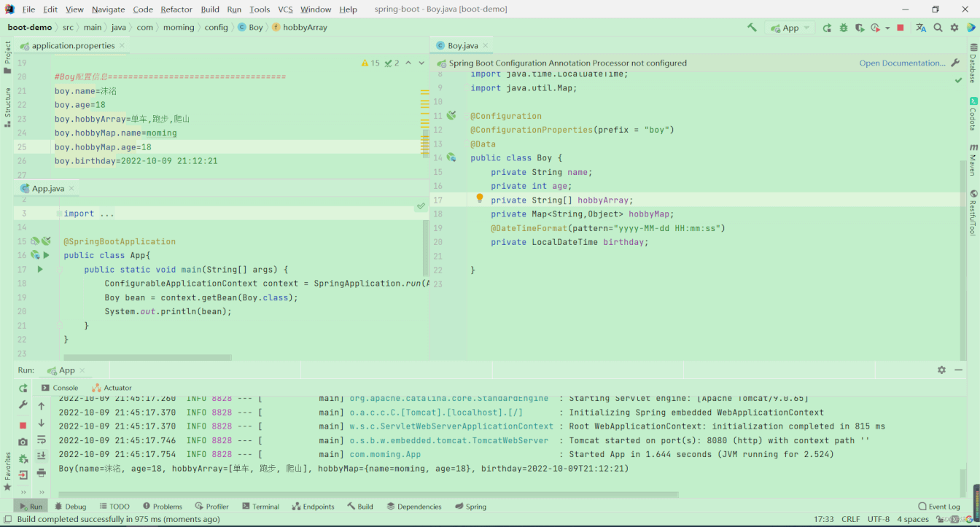The width and height of the screenshot is (980, 527).
Task: Toggle scroll to end of console
Action: click(42, 456)
